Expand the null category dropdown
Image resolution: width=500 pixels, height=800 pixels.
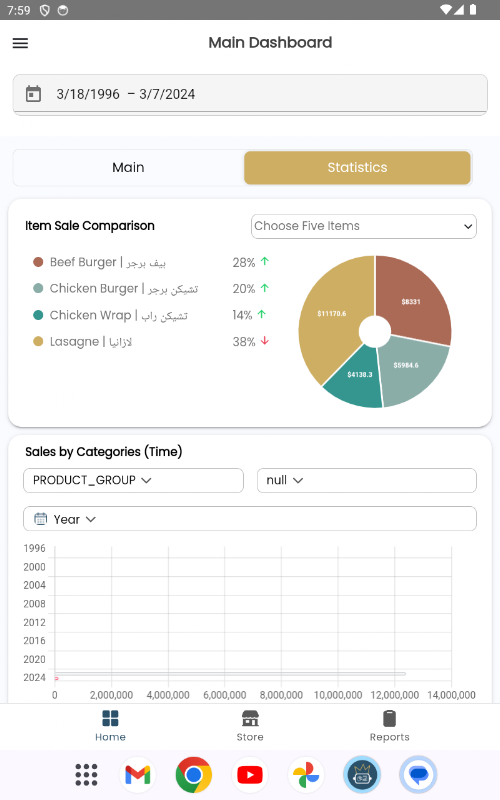tap(367, 481)
